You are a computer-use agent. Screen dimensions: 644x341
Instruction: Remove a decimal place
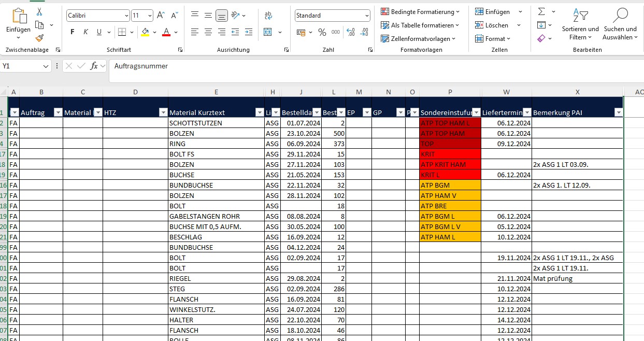point(364,32)
